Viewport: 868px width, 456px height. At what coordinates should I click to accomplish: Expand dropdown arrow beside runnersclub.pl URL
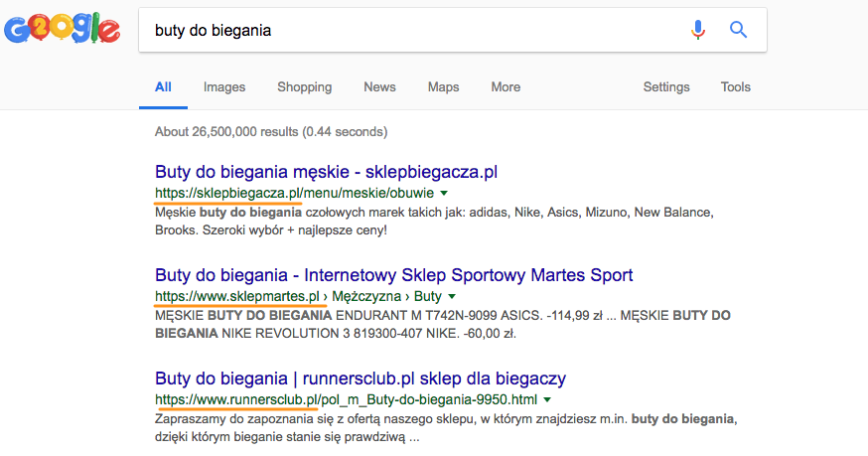coord(547,399)
